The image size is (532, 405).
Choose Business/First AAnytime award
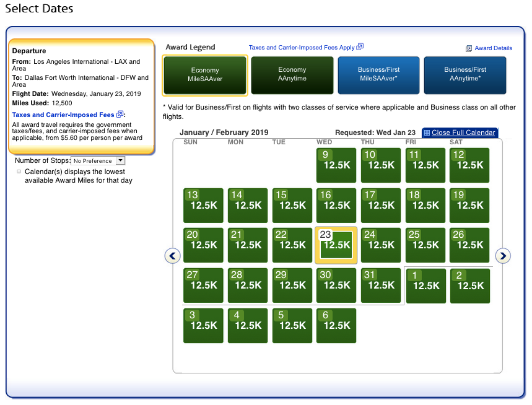464,75
